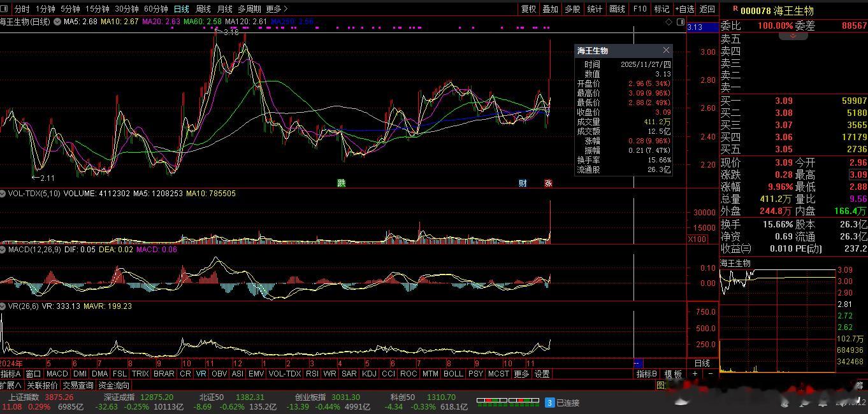
Task: Open 资金流向 capital flow view
Action: [114, 385]
